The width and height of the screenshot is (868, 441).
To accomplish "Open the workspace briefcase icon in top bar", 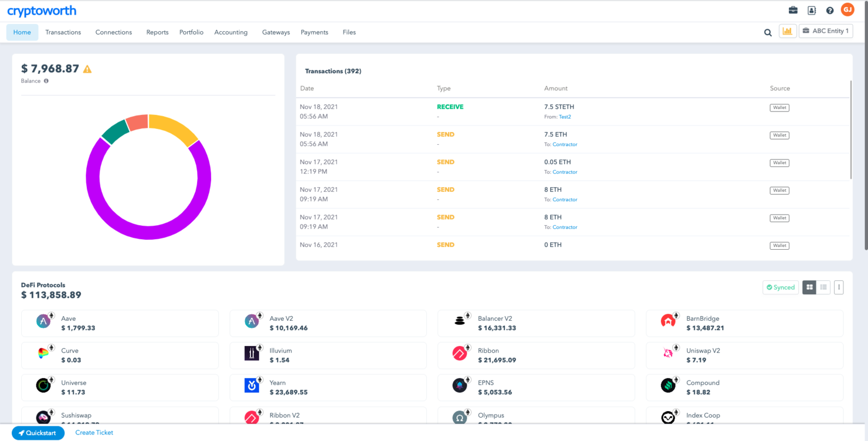I will pyautogui.click(x=793, y=10).
